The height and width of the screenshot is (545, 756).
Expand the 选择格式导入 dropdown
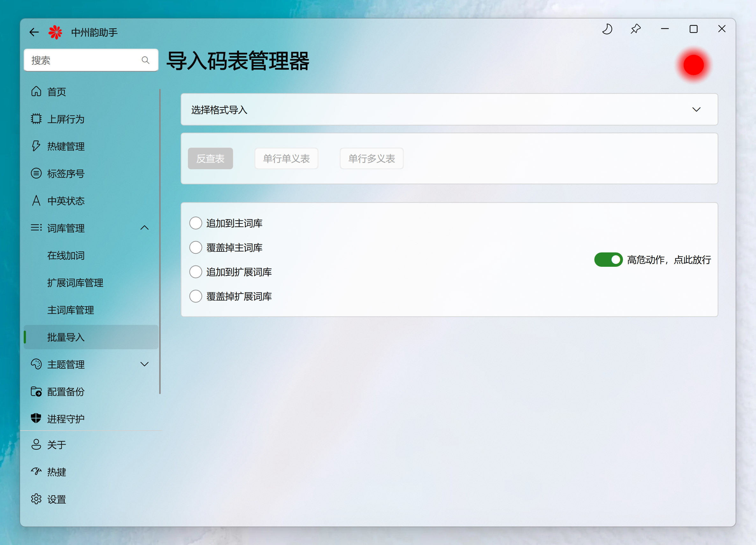[x=696, y=110]
